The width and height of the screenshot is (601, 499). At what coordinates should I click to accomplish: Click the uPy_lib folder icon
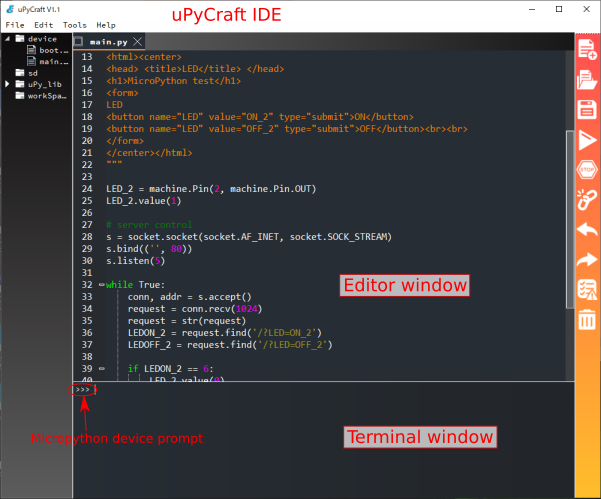point(20,84)
